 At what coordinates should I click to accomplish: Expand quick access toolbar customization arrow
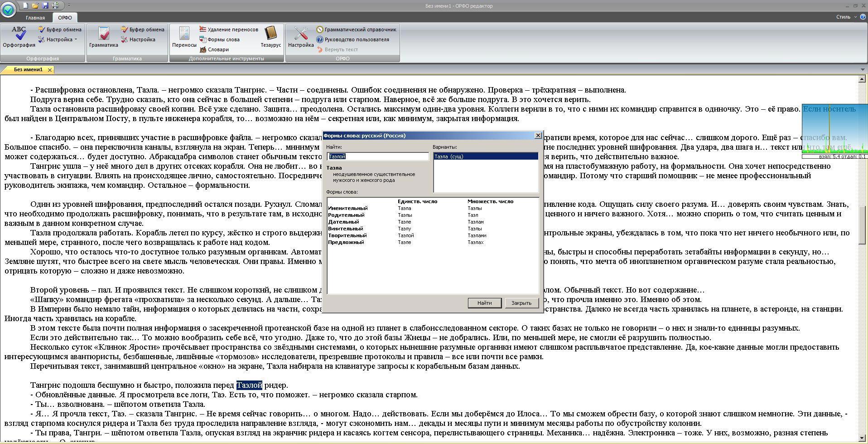69,6
